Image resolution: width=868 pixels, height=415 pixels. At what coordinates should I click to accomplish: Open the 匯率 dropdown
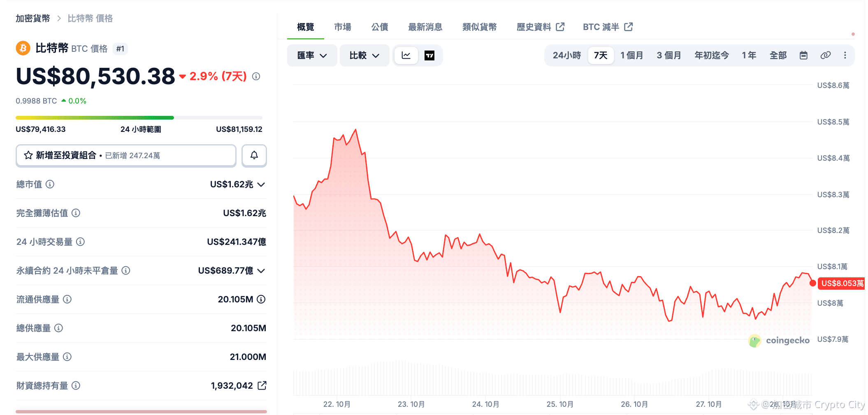[312, 55]
